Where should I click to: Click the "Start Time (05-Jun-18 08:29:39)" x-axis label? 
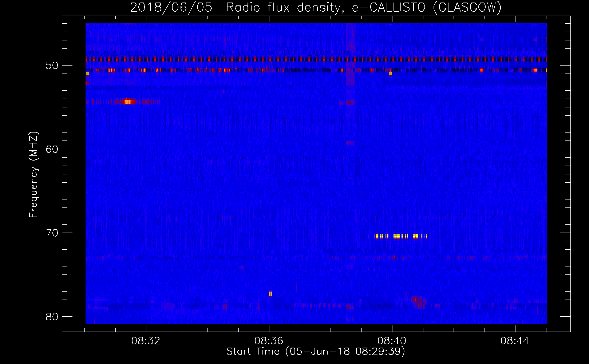point(316,352)
